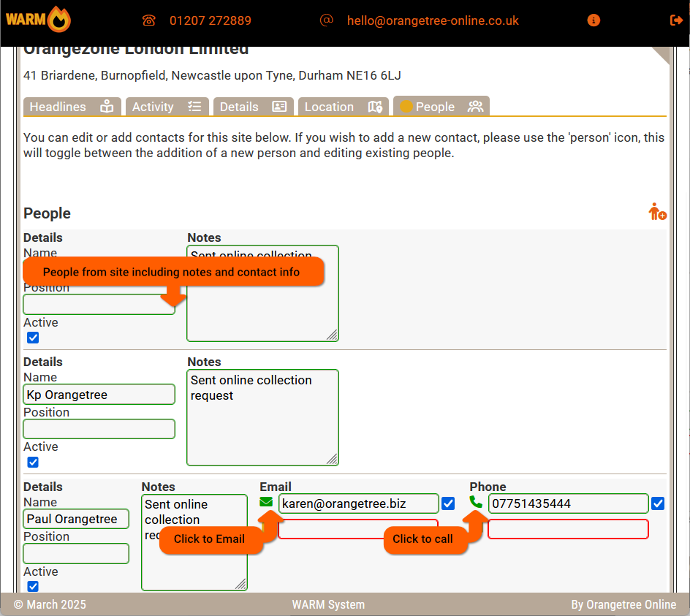Toggle Active checkbox for Paul Orangetree
This screenshot has width=690, height=616.
click(x=33, y=586)
